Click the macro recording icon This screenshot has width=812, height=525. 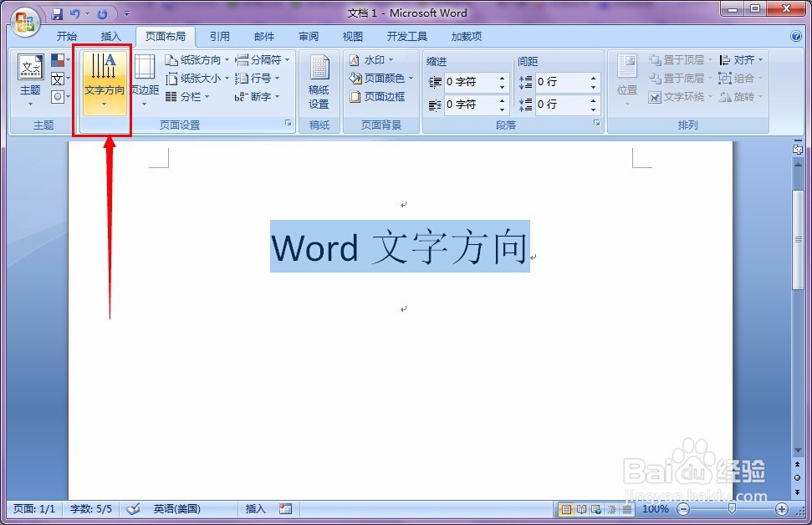coord(285,509)
